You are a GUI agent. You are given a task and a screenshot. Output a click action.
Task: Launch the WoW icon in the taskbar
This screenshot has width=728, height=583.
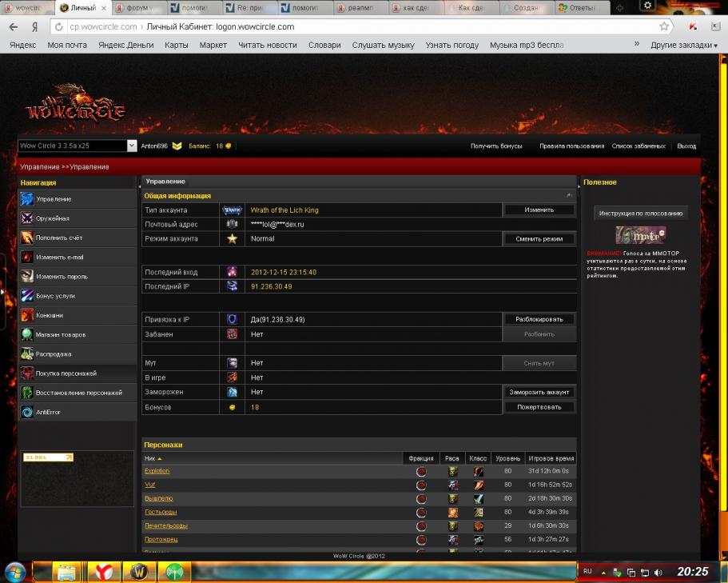[x=138, y=572]
